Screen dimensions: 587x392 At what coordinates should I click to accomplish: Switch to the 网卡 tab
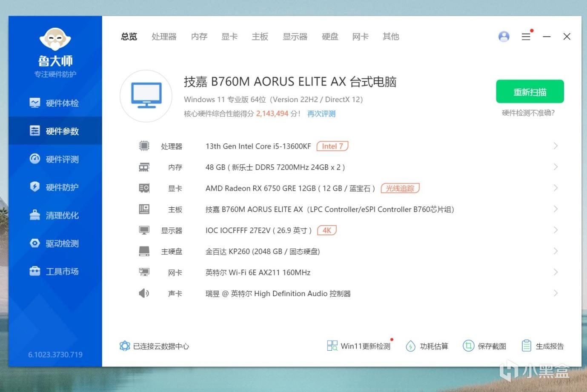[361, 37]
